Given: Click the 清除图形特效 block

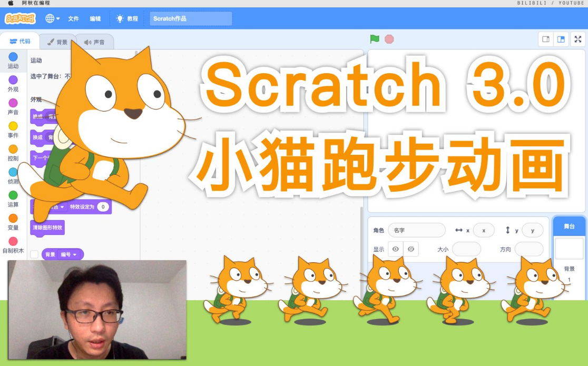Looking at the screenshot, I should point(47,227).
